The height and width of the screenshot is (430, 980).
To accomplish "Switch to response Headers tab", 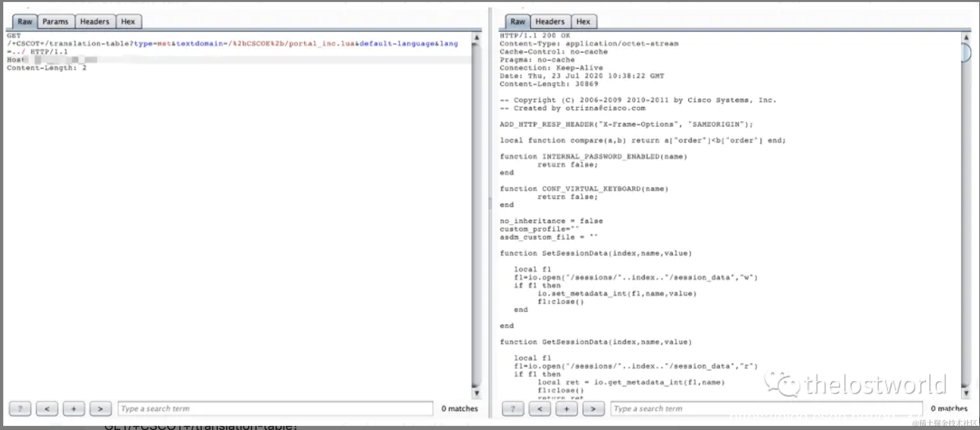I will (550, 22).
